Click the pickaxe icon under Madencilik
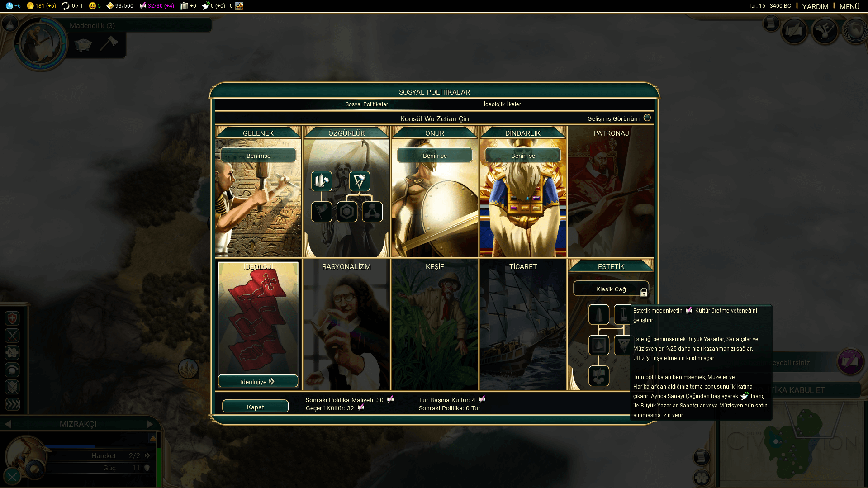868x488 pixels. (x=109, y=43)
